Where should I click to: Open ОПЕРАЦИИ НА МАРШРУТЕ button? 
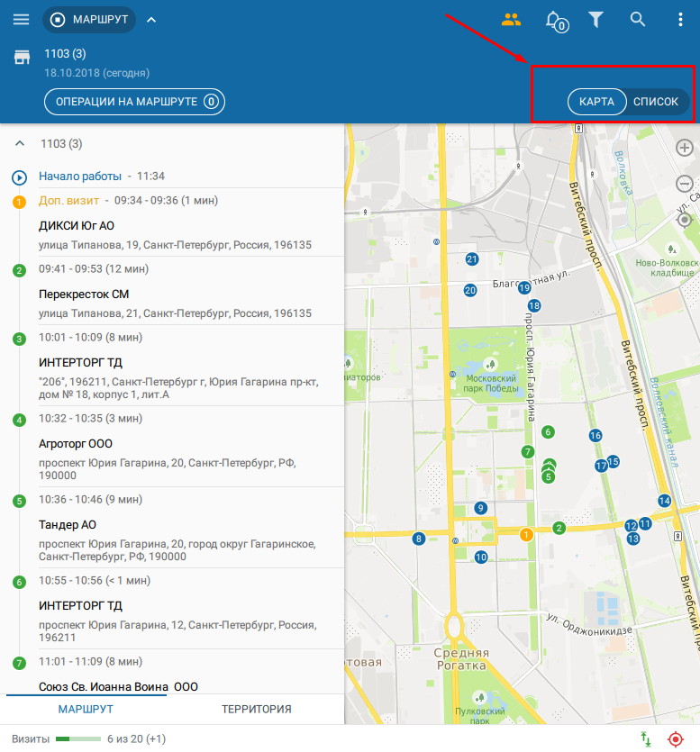(134, 102)
